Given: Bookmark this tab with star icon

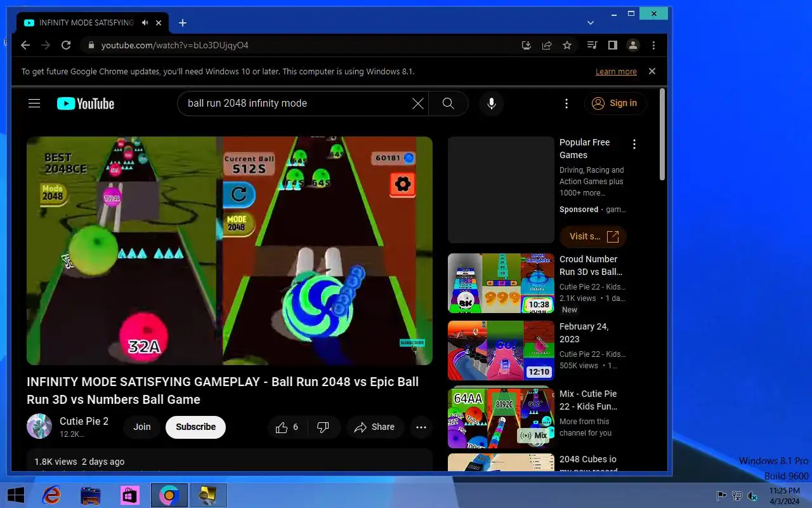Looking at the screenshot, I should 567,45.
